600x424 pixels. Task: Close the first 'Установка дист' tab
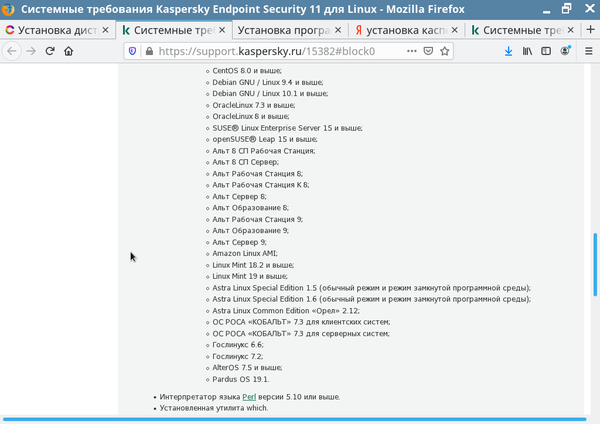106,30
